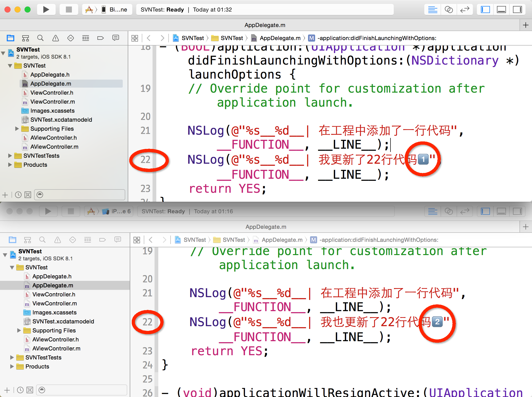
Task: Show the debug navigator in top window
Action: point(86,38)
